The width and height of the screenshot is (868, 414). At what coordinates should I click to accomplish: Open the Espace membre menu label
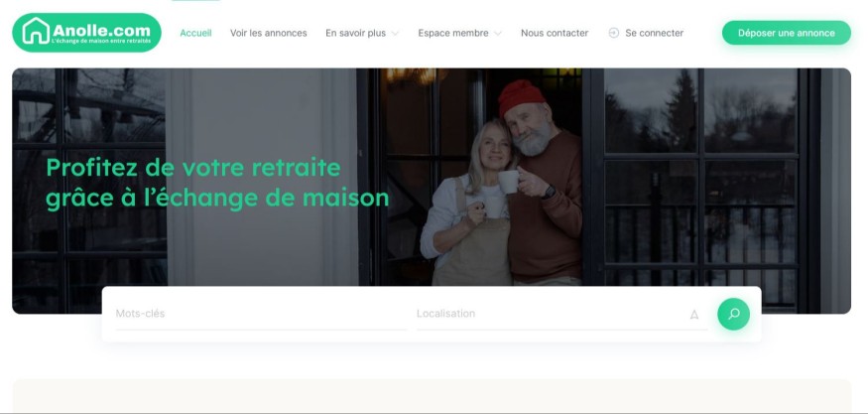pyautogui.click(x=452, y=33)
